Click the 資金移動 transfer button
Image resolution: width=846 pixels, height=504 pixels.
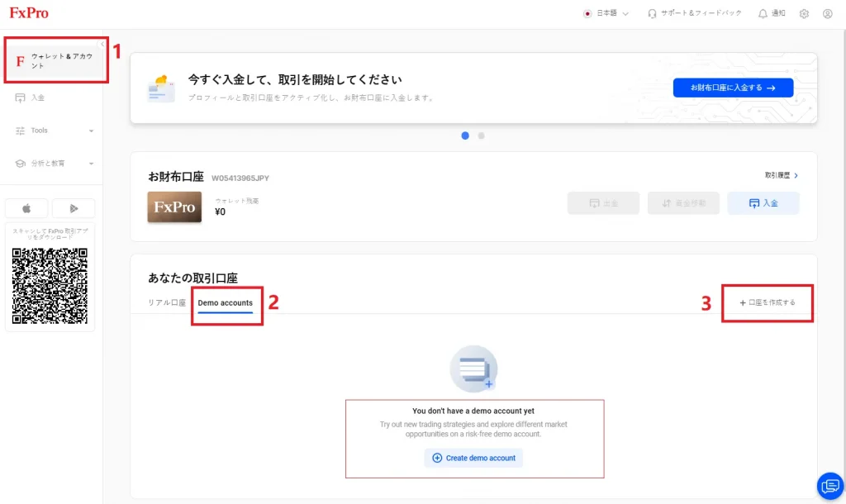click(x=683, y=203)
